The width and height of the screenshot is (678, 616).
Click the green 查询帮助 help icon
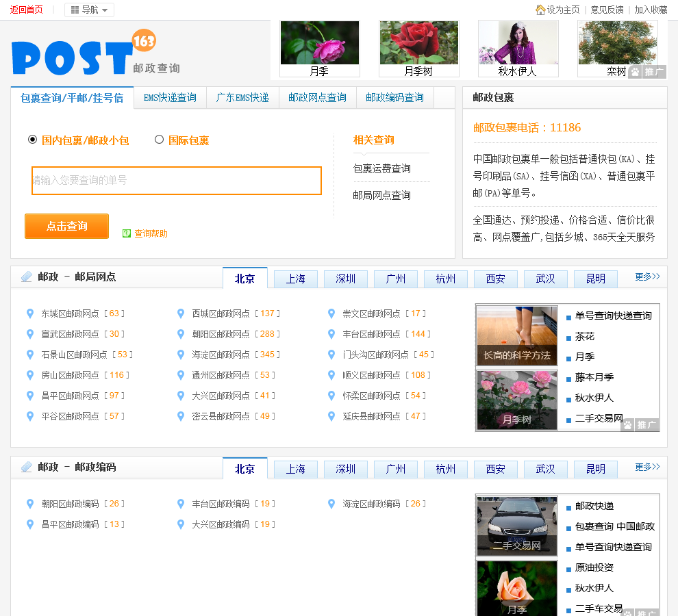126,233
